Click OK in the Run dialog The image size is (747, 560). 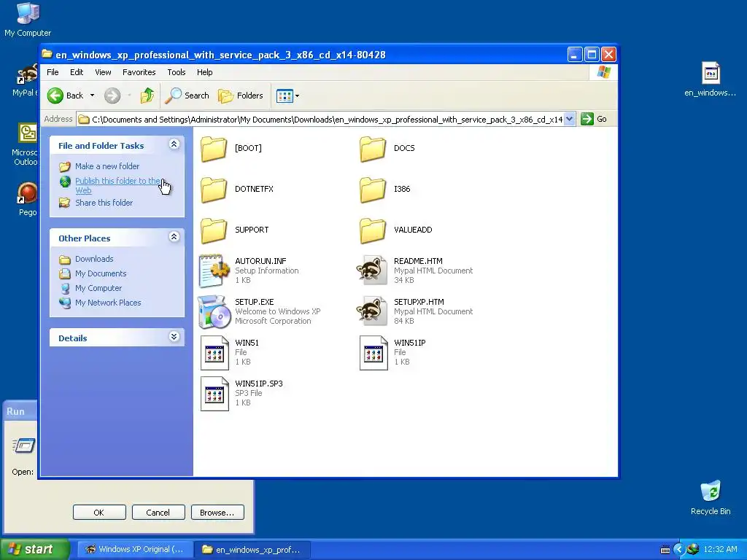pos(99,513)
